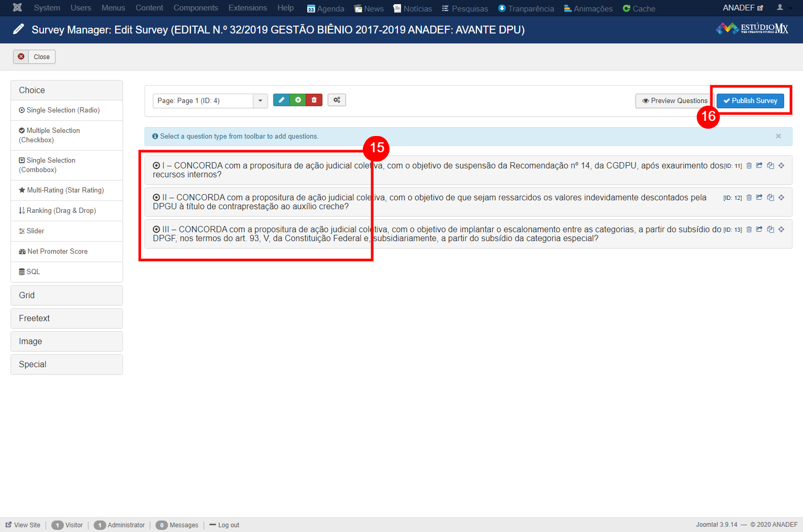Viewport: 803px width, 532px height.
Task: Add a new page with green plus
Action: point(298,100)
